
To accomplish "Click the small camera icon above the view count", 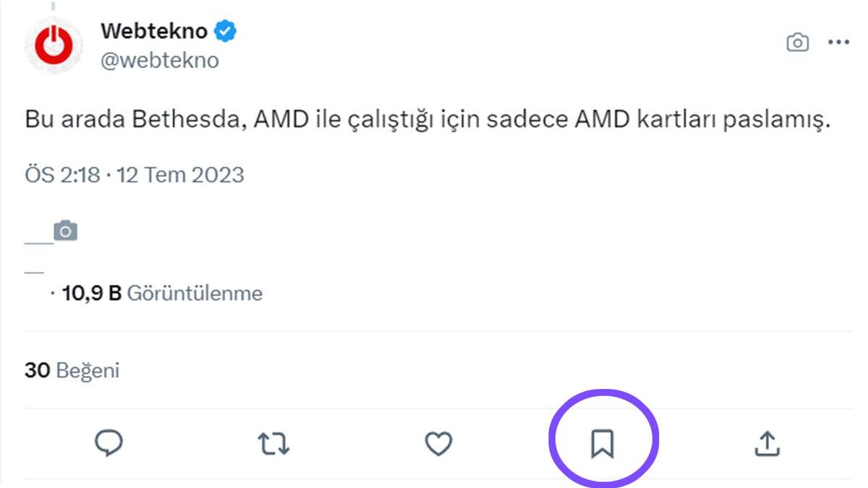I will click(x=66, y=229).
